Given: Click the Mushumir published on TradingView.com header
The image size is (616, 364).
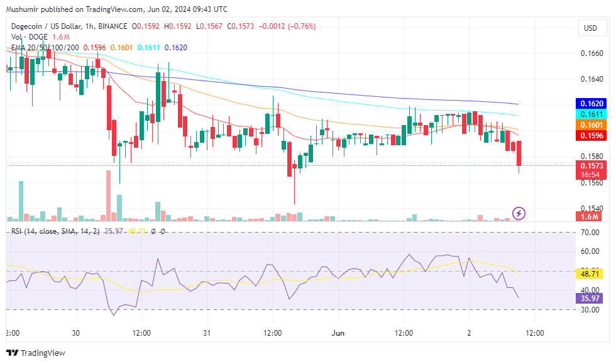Looking at the screenshot, I should point(117,9).
